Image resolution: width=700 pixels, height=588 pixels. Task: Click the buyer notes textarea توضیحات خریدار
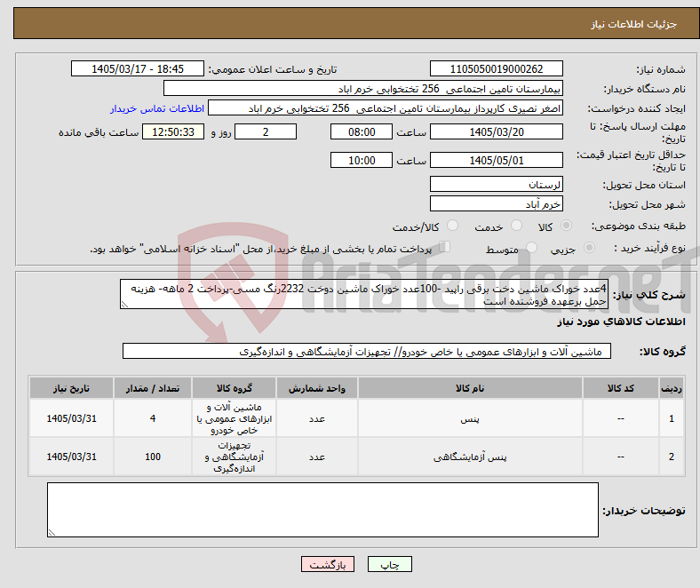click(322, 510)
